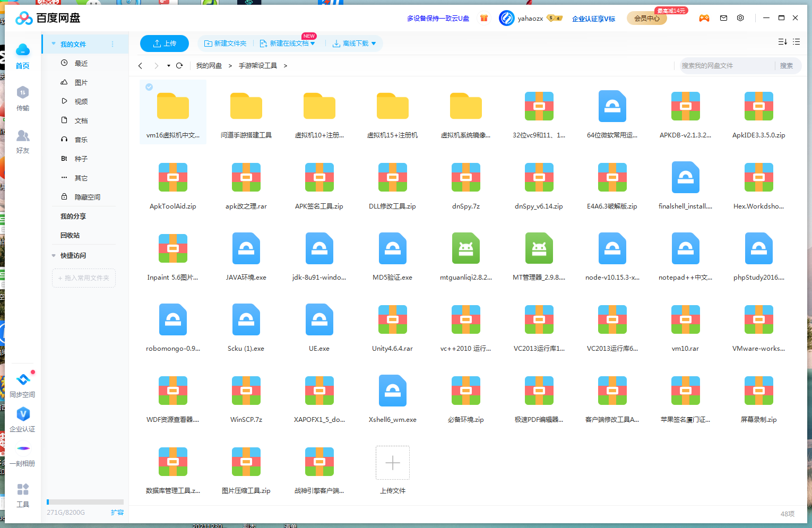Open the 好友 (Friends) sidebar icon
The width and height of the screenshot is (812, 528).
(x=22, y=141)
